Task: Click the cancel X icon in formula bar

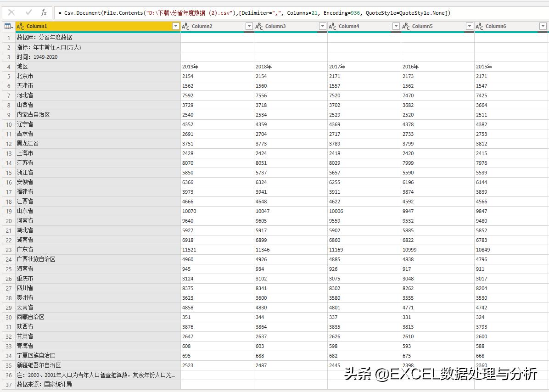Action: (x=11, y=12)
